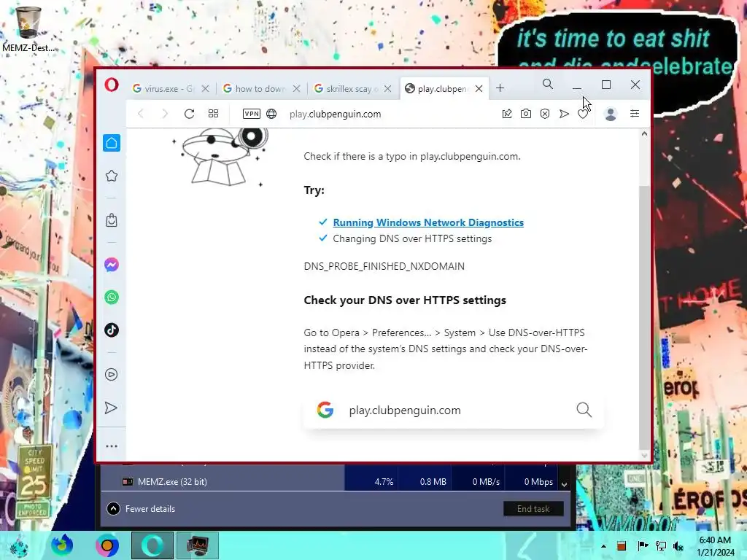Switch to Opera on the taskbar
This screenshot has height=560, width=747.
coord(152,545)
